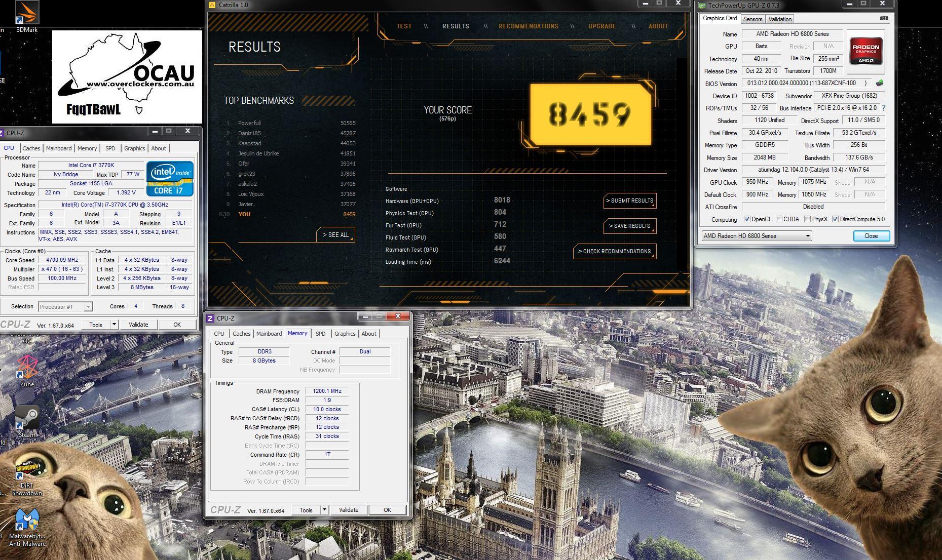The width and height of the screenshot is (942, 560).
Task: Click the 8459 score box
Action: point(590,114)
